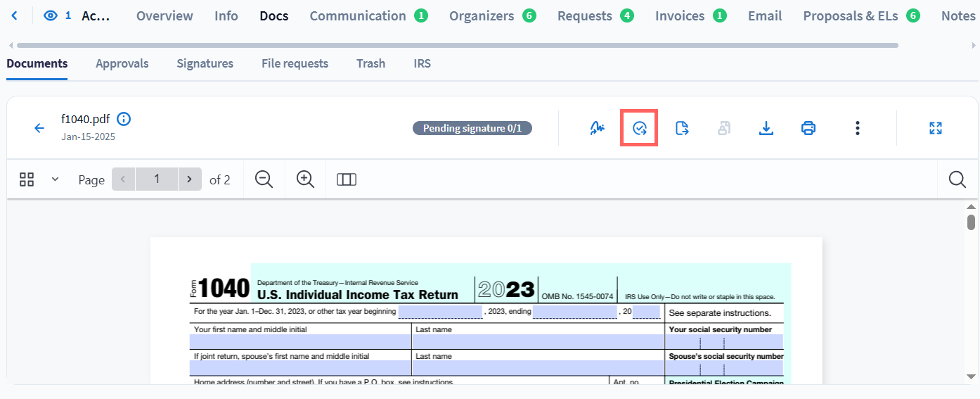Click the page number input field
Screen dimensions: 980x399
click(156, 179)
